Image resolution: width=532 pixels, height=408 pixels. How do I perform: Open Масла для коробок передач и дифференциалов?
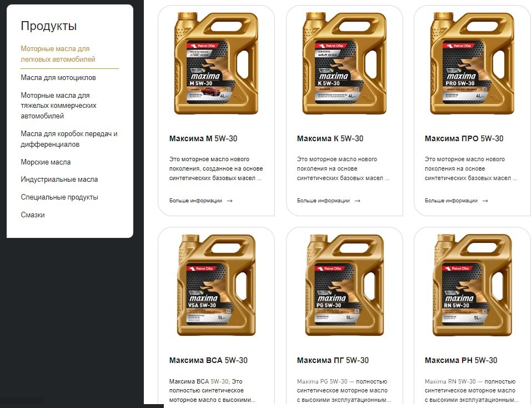(x=69, y=139)
